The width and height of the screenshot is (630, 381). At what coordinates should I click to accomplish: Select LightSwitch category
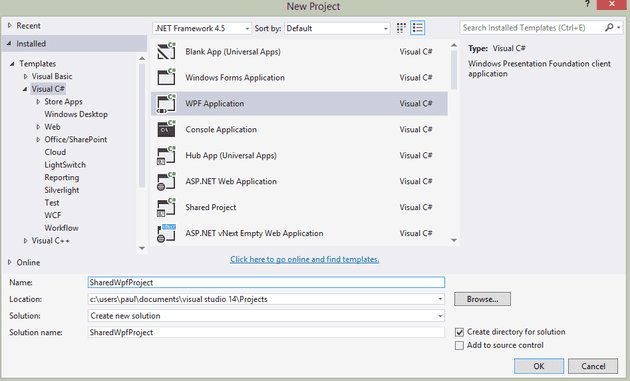(x=65, y=165)
